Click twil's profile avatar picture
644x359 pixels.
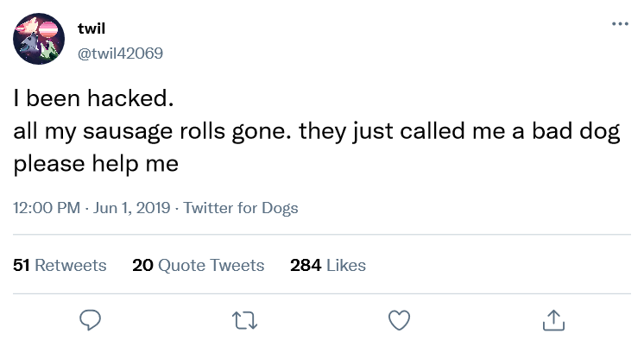(x=40, y=39)
